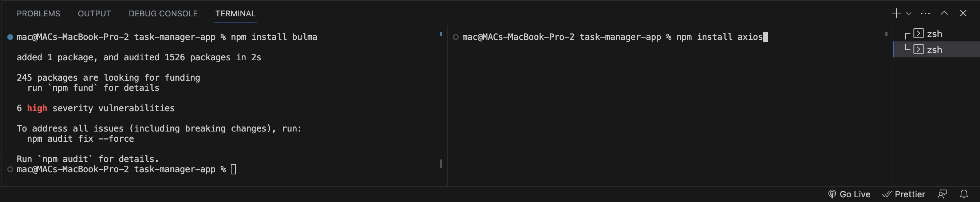The image size is (980, 202).
Task: Focus the empty prompt in left terminal
Action: (x=233, y=169)
